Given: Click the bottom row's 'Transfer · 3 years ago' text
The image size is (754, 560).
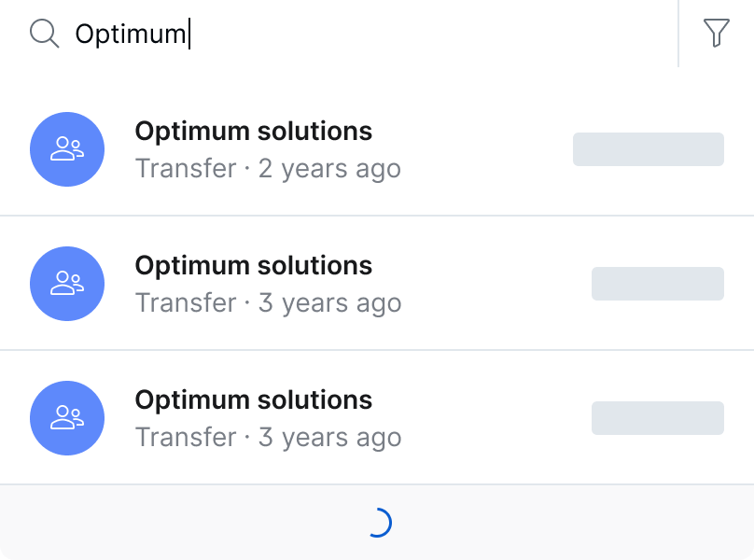Looking at the screenshot, I should tap(269, 437).
